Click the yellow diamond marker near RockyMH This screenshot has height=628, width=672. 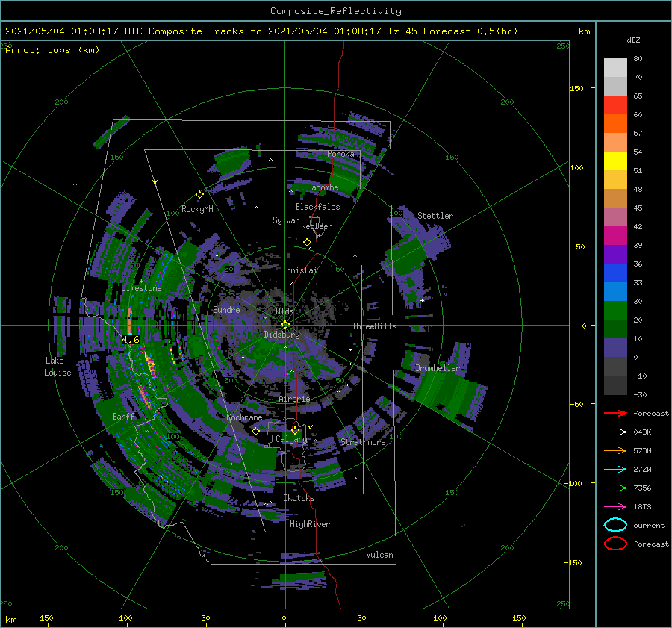[x=199, y=195]
